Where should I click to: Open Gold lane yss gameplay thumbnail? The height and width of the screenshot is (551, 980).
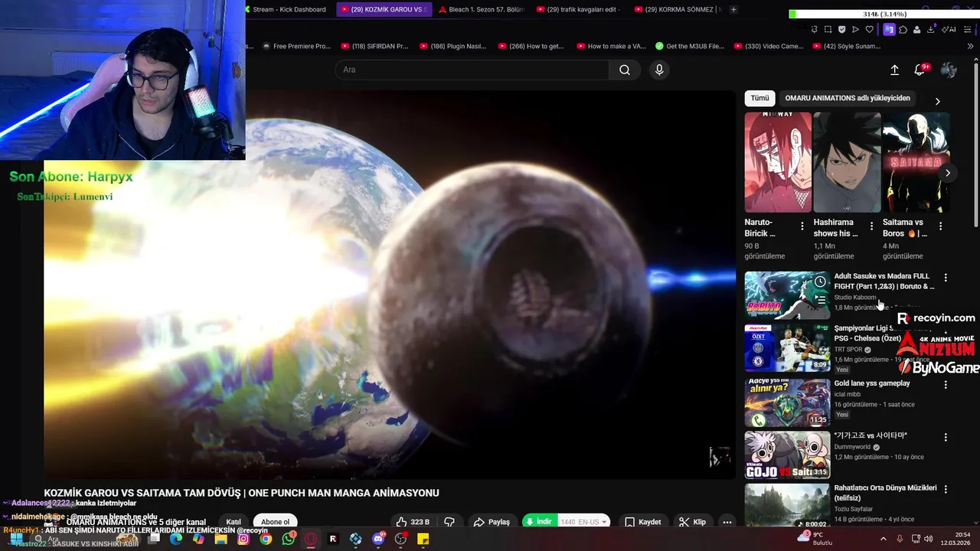(787, 403)
